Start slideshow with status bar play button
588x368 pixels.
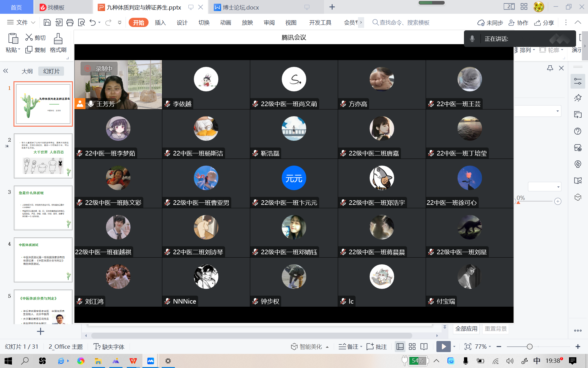pos(443,347)
